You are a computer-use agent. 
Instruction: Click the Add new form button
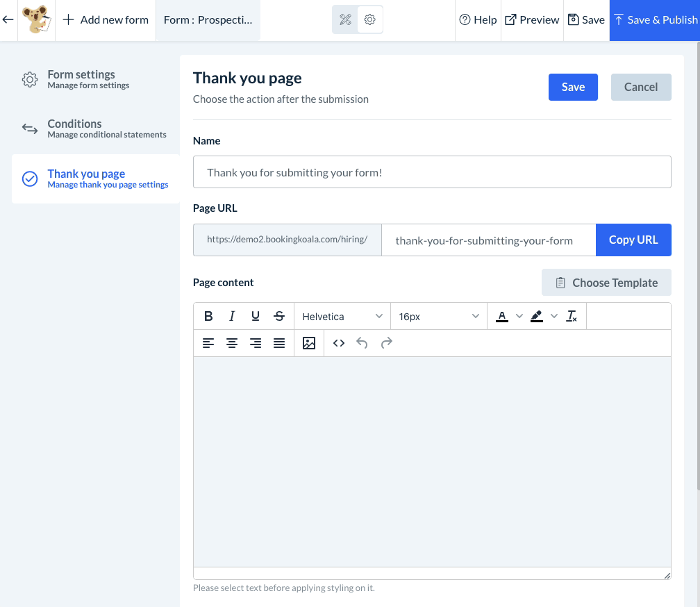pos(106,20)
